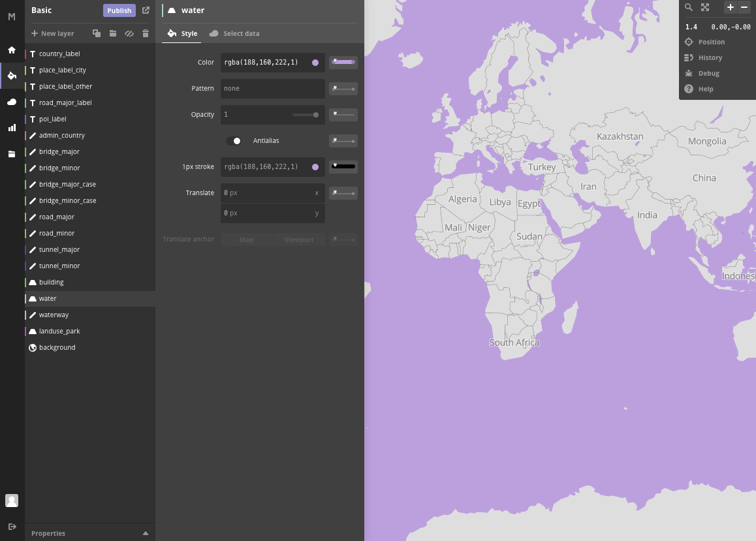Select Map for translate anchor
The image size is (756, 541).
[x=246, y=240]
